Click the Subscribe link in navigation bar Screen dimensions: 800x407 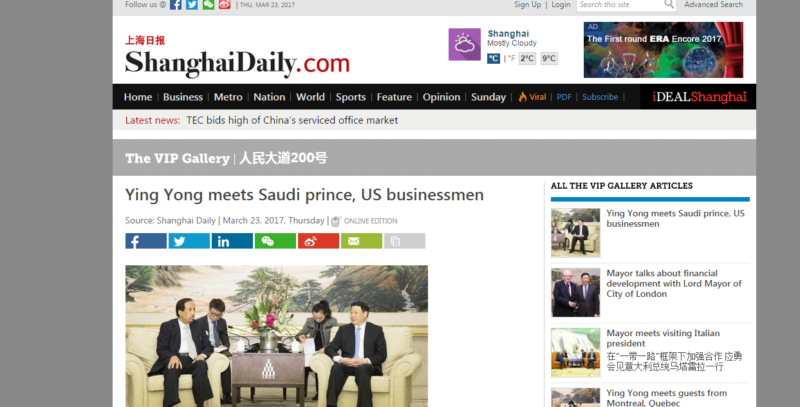pyautogui.click(x=600, y=97)
